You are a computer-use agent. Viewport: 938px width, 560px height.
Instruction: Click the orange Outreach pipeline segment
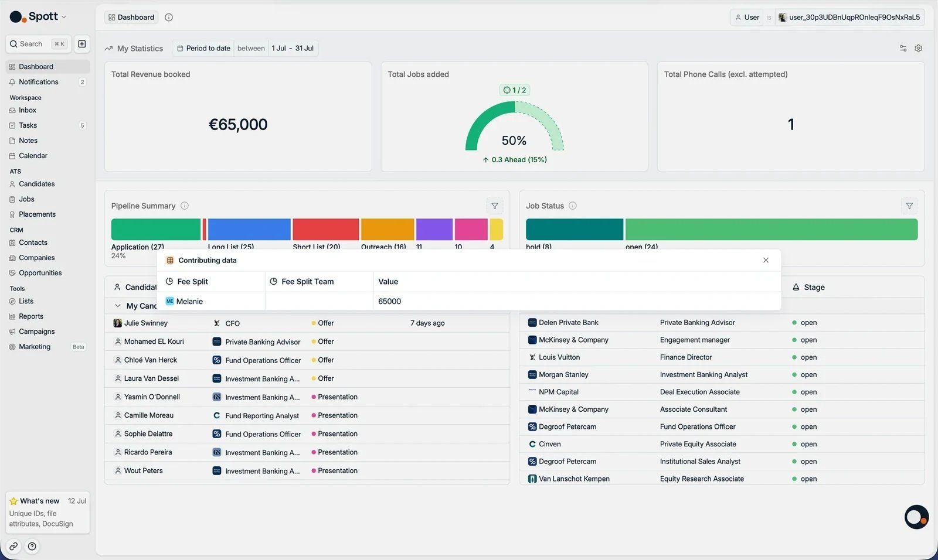point(388,230)
